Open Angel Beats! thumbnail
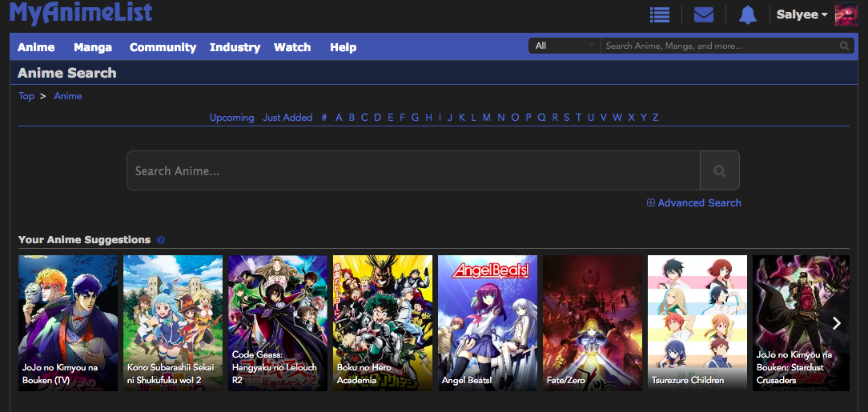The height and width of the screenshot is (412, 868). (x=488, y=323)
